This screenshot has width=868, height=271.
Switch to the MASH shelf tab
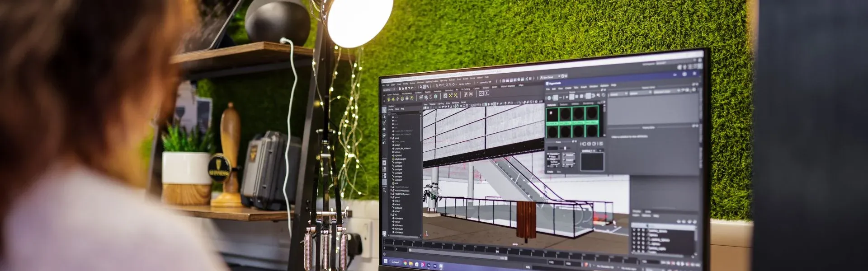[x=495, y=87]
